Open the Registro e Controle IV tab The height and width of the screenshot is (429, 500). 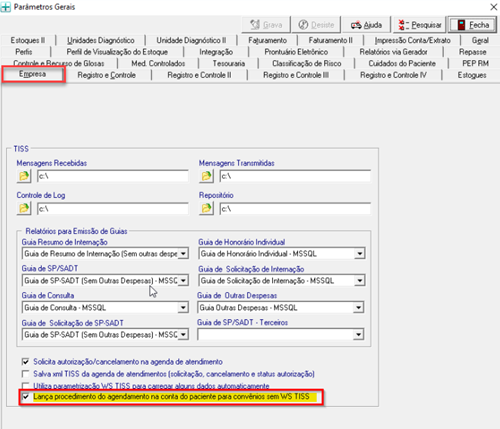[x=393, y=75]
